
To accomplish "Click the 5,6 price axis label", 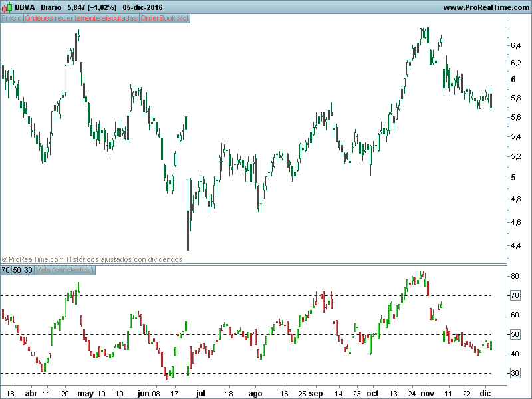I will click(516, 117).
